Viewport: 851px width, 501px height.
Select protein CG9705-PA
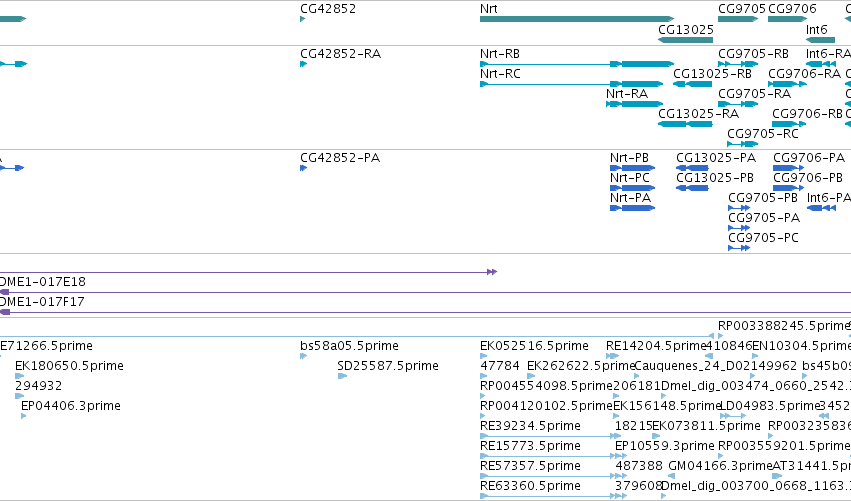point(764,218)
